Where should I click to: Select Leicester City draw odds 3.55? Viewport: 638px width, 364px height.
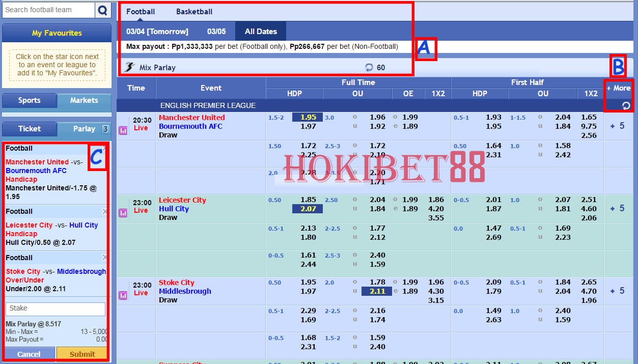[436, 218]
